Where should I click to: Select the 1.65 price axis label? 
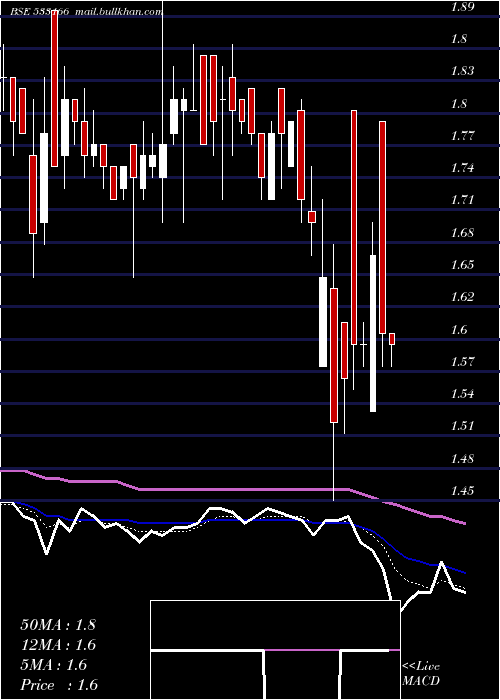click(x=462, y=265)
